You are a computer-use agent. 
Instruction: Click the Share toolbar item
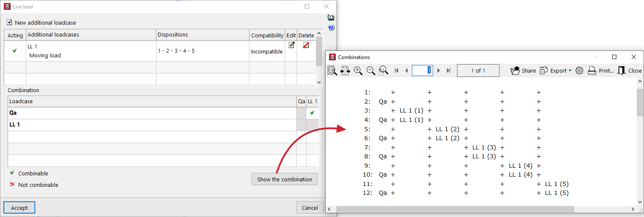(523, 71)
